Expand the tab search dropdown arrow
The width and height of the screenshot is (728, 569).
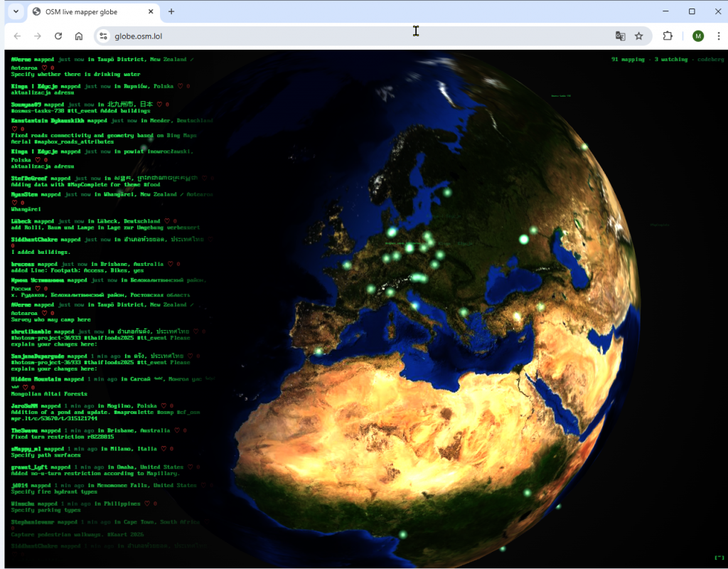(16, 11)
